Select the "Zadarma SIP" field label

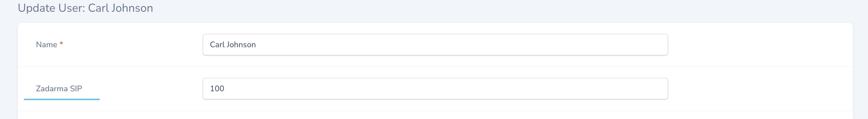(x=59, y=89)
